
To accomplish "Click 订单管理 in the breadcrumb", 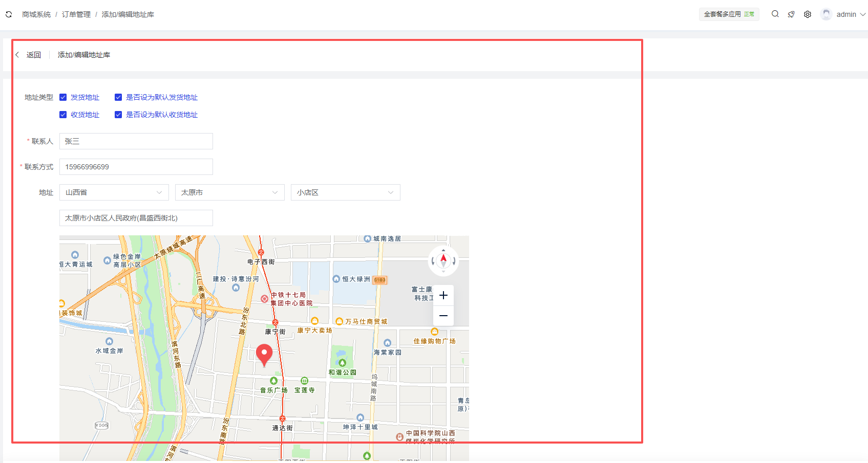I will pyautogui.click(x=76, y=14).
